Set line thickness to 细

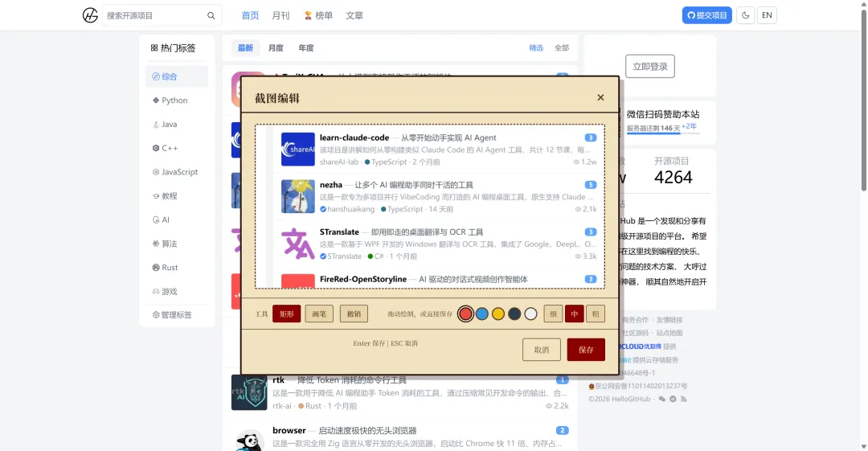(x=553, y=314)
